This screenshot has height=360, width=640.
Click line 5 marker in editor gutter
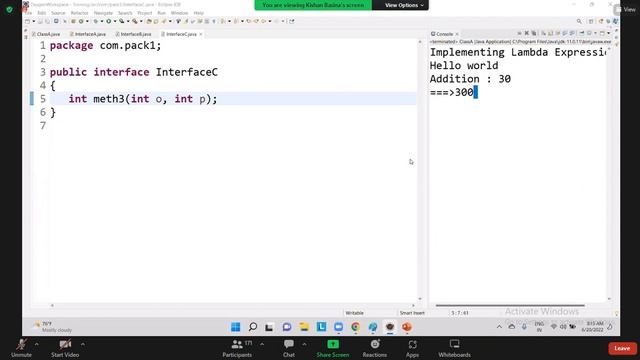pos(32,99)
